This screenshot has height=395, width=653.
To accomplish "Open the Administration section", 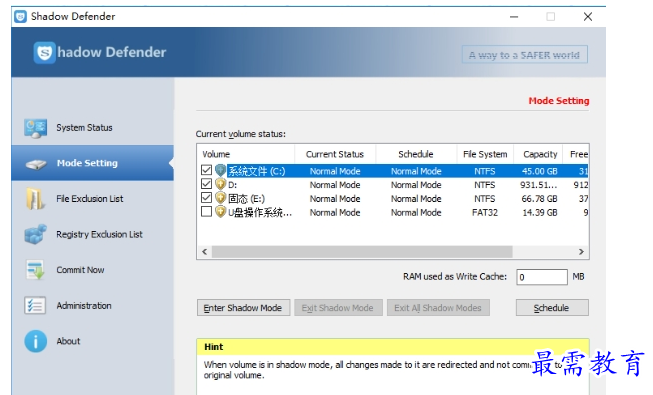I will coord(92,305).
